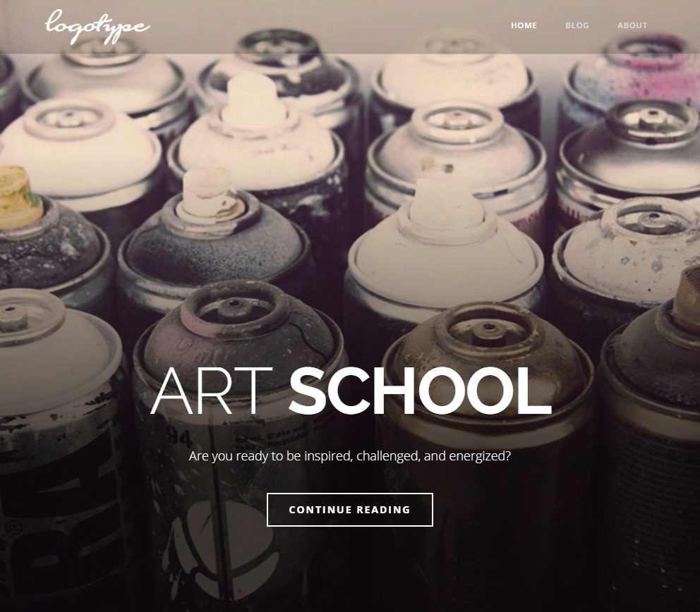Screen dimensions: 700x612
Task: Click the bold word SCHOOL
Action: 420,391
